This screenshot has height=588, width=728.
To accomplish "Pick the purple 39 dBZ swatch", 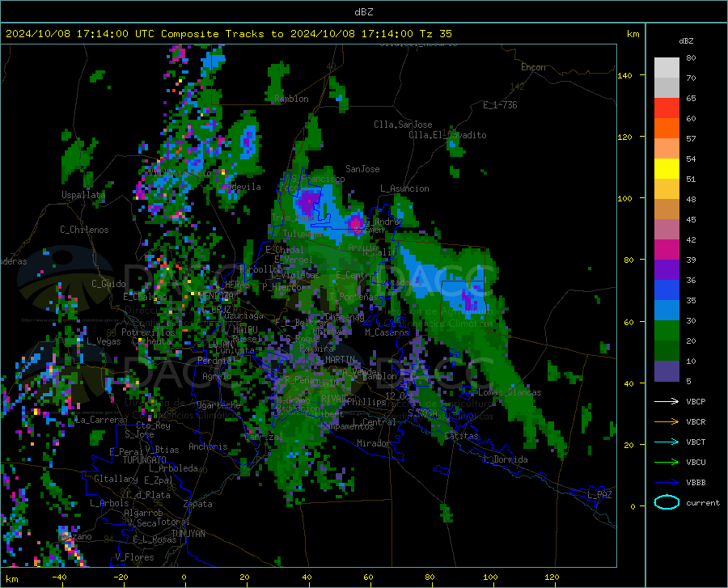I will (667, 270).
